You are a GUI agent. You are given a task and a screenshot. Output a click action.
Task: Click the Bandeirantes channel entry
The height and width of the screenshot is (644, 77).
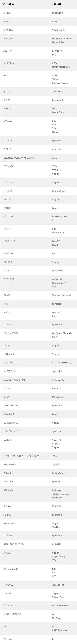[59, 100]
